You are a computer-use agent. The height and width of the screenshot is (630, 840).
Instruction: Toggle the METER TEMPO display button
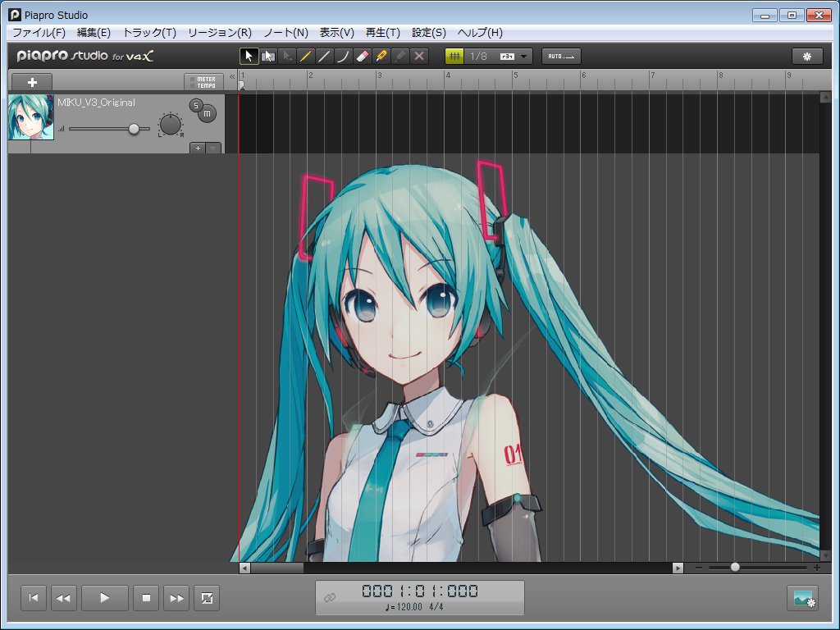(x=203, y=83)
